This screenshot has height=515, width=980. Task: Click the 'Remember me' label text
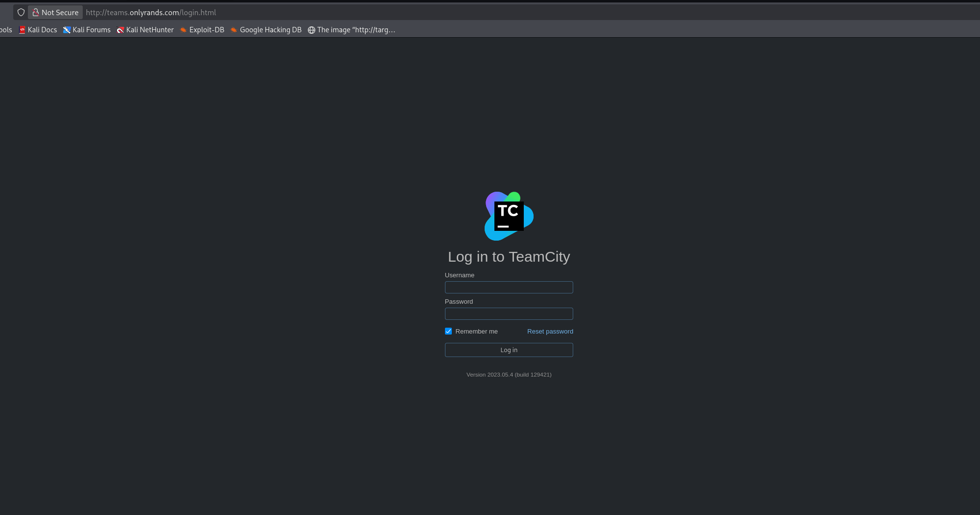[x=477, y=331]
